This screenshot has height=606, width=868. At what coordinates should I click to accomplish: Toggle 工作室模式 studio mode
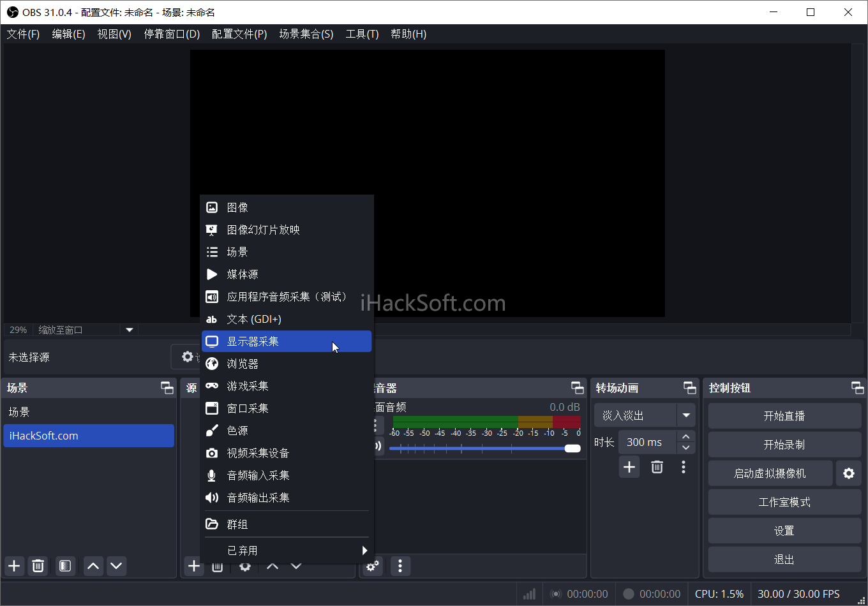pos(784,502)
